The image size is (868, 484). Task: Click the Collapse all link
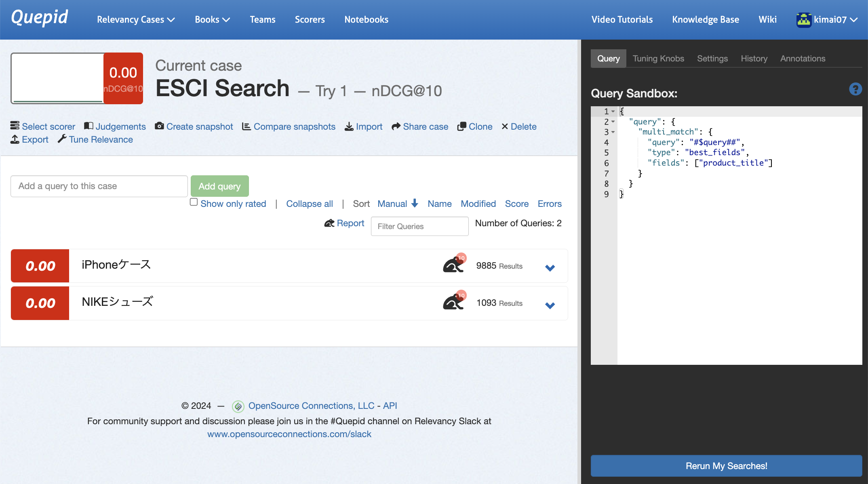tap(309, 204)
